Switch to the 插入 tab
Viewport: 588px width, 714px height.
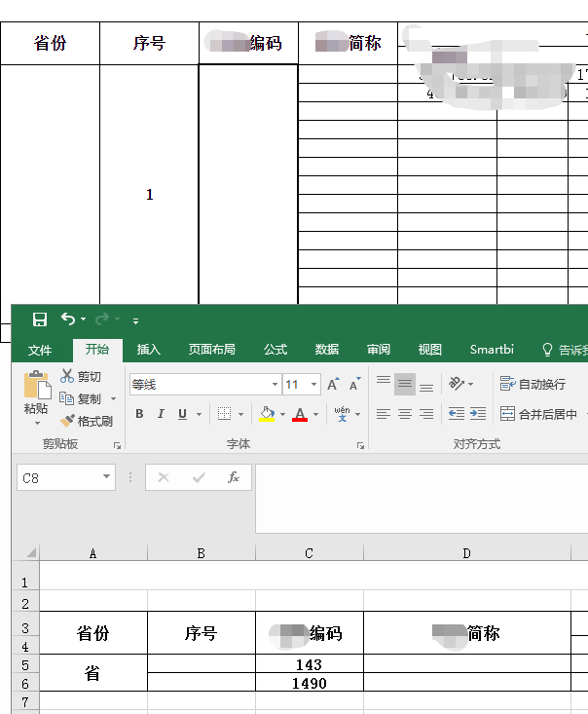(x=149, y=350)
